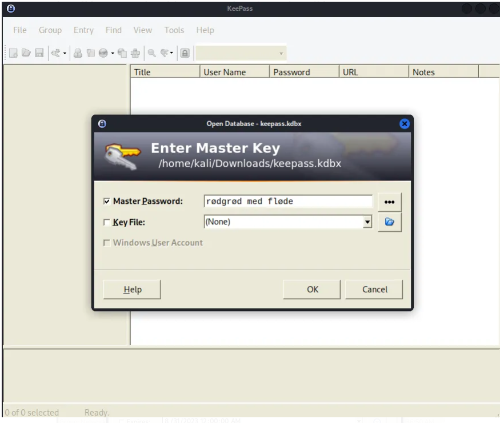
Task: Click the '0 of 0 selected' status text
Action: pyautogui.click(x=32, y=412)
